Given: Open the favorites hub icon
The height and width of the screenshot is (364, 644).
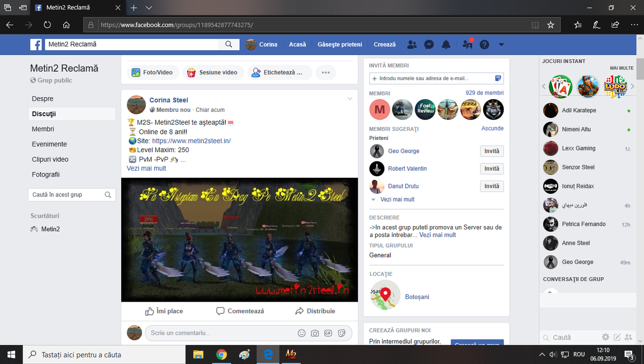Looking at the screenshot, I should 578,25.
